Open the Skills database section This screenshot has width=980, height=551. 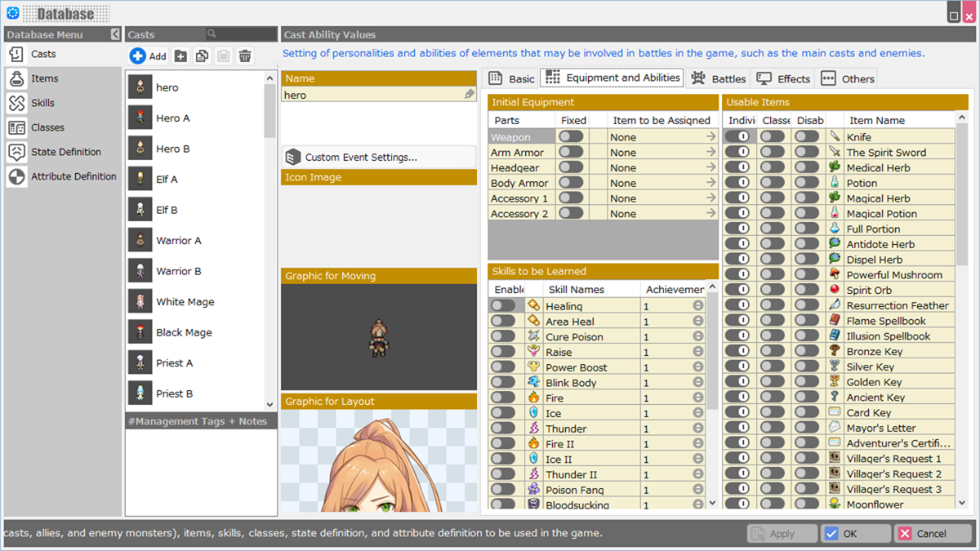pyautogui.click(x=17, y=102)
